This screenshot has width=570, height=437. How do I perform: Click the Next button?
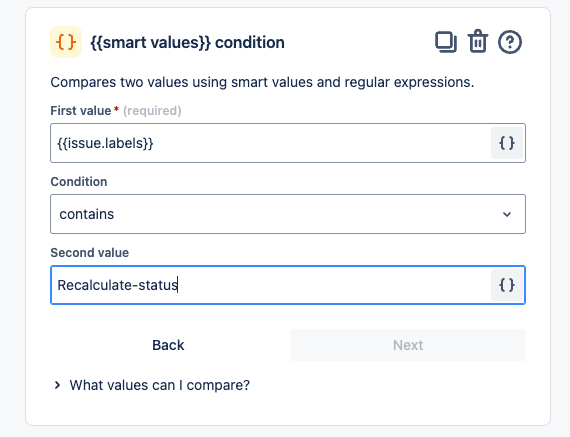point(408,345)
